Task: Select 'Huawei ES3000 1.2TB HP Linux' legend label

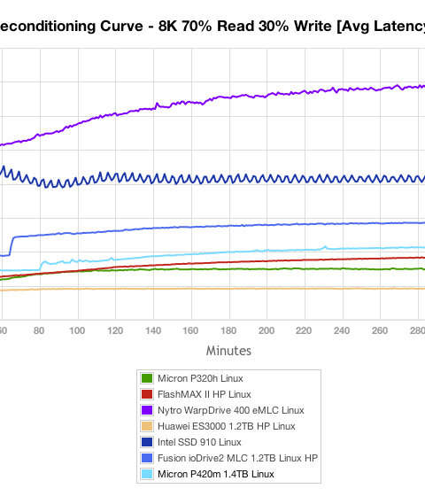Action: point(226,426)
